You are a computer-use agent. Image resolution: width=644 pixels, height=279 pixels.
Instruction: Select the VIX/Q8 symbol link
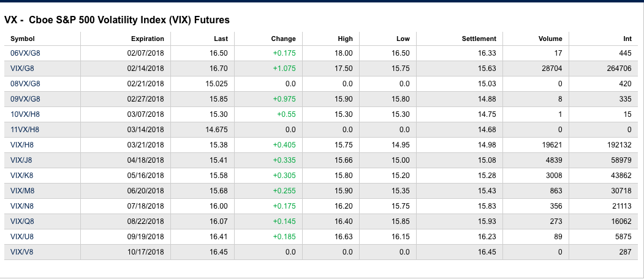[x=21, y=221]
